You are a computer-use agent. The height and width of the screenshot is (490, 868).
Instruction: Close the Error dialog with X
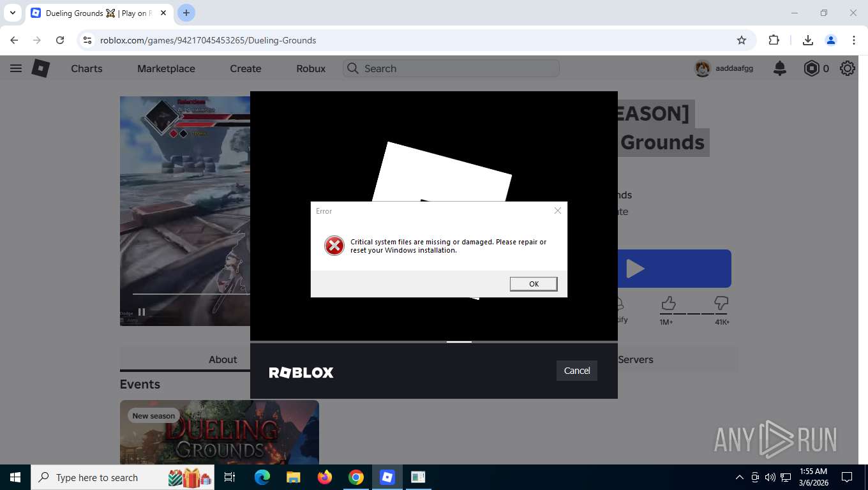pyautogui.click(x=558, y=211)
